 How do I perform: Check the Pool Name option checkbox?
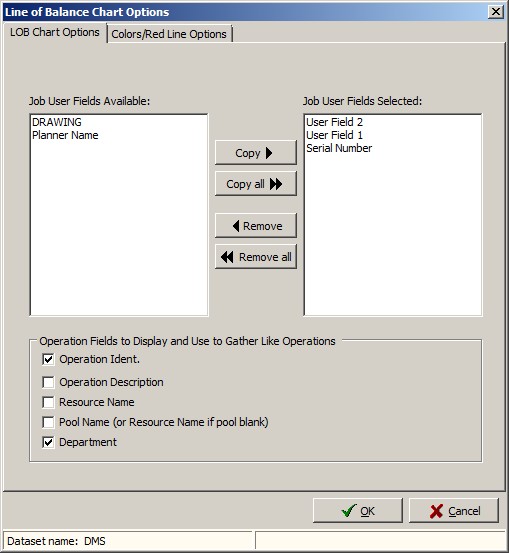click(x=48, y=422)
